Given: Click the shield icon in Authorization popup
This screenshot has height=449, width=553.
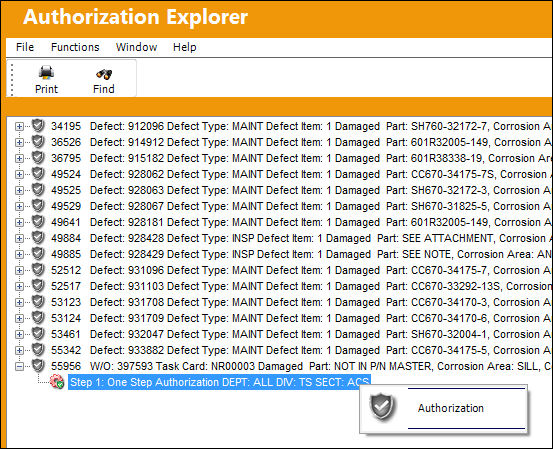Looking at the screenshot, I should [382, 407].
